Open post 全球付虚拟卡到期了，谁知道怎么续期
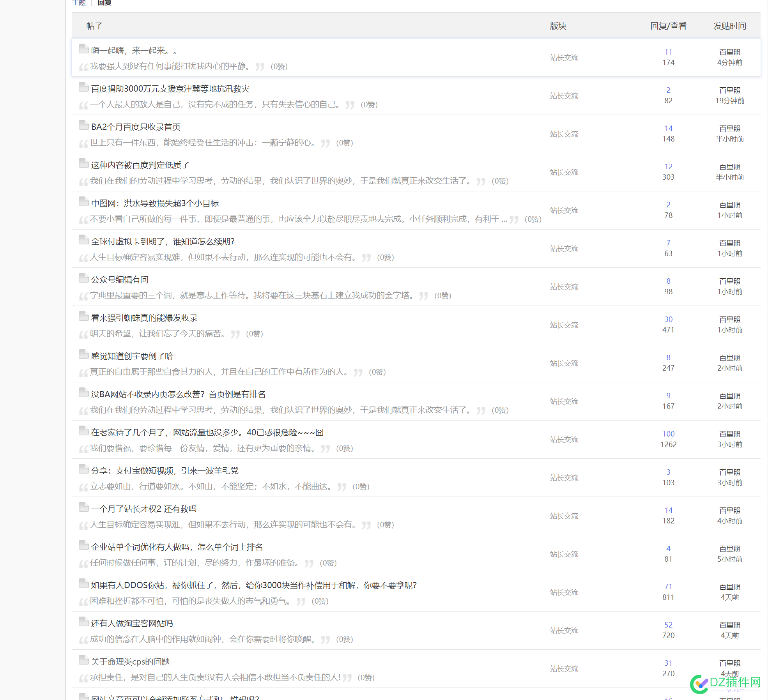This screenshot has height=700, width=768. coord(163,242)
